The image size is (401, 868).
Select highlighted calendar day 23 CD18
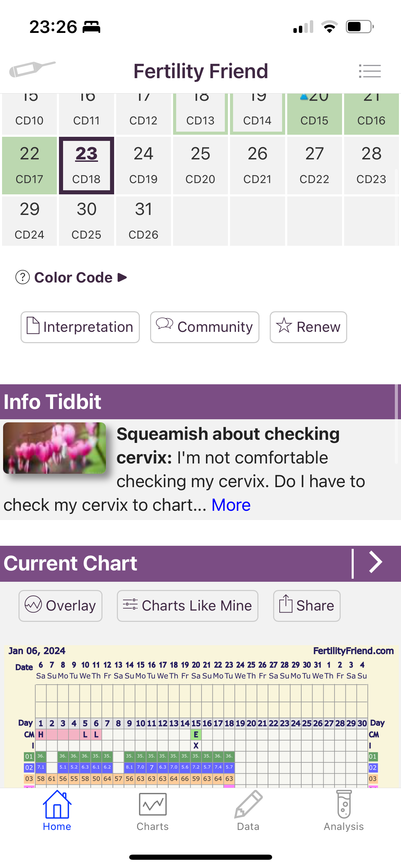pyautogui.click(x=86, y=165)
